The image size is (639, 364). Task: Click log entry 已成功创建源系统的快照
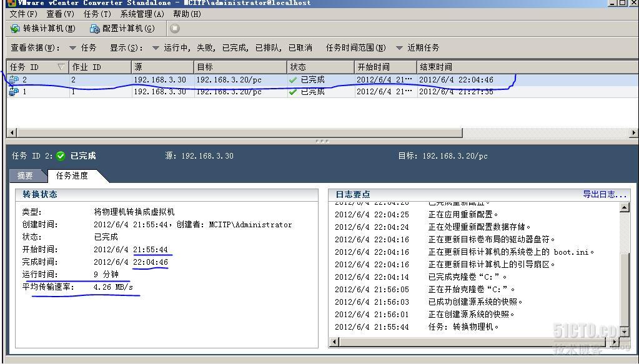pyautogui.click(x=475, y=302)
